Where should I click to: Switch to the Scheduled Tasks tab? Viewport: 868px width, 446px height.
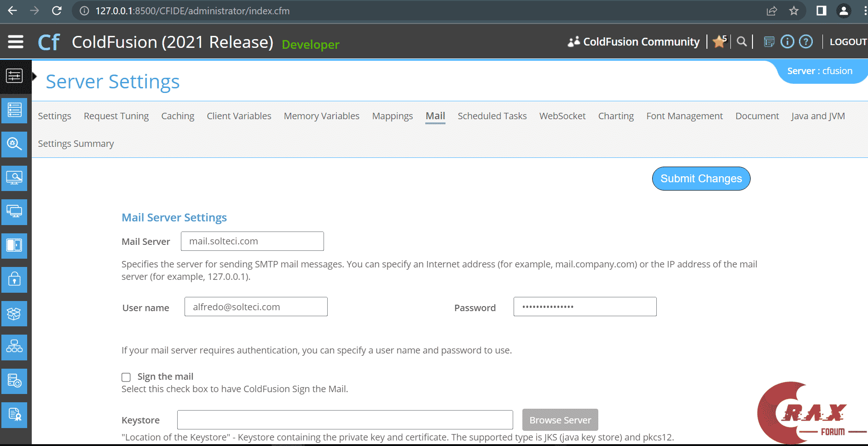click(492, 116)
